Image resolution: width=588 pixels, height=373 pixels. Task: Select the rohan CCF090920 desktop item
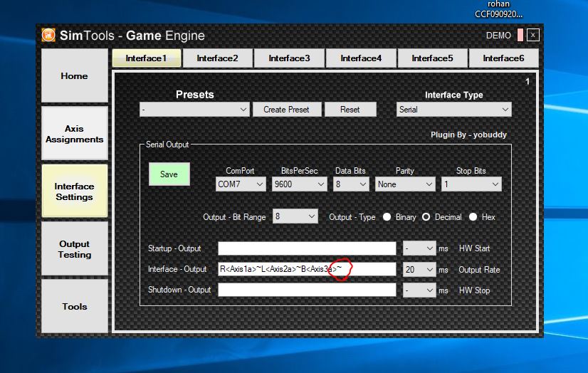[498, 9]
